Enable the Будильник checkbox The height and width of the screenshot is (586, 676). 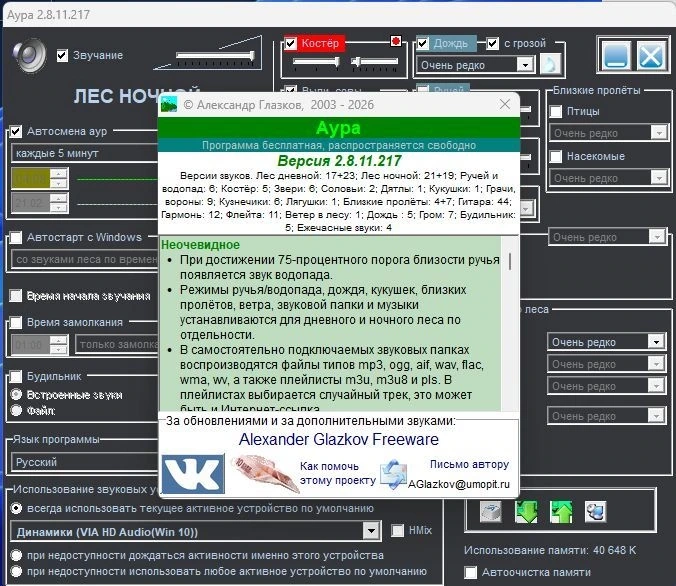(x=16, y=376)
